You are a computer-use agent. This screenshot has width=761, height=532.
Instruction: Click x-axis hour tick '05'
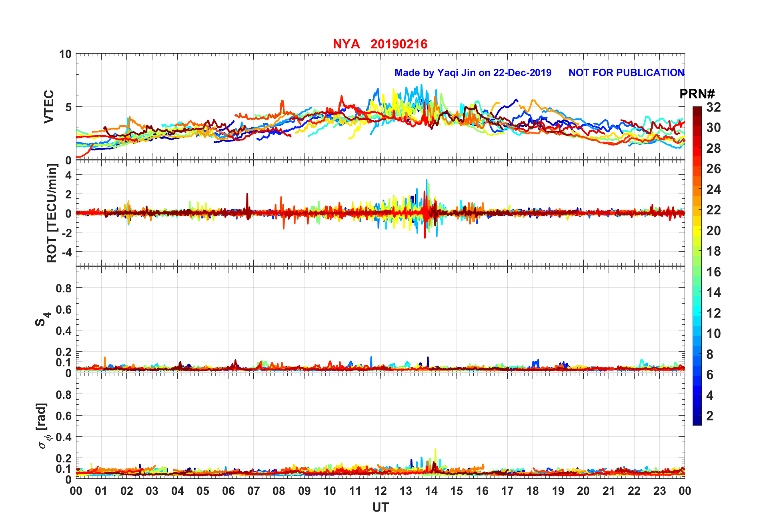coord(203,491)
